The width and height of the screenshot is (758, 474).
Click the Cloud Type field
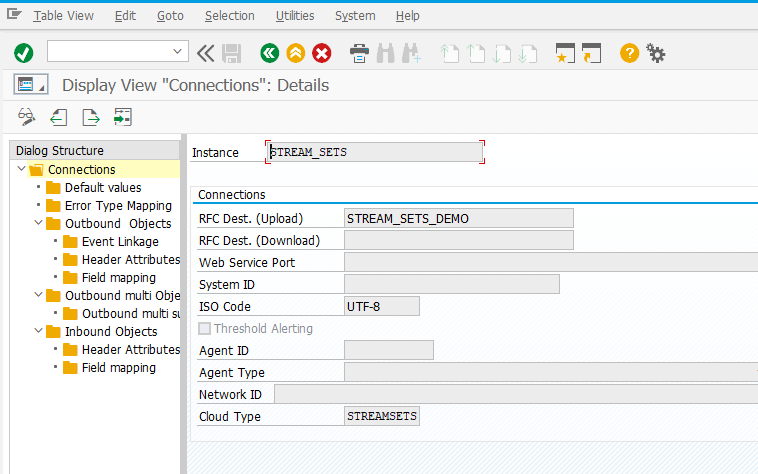coord(381,416)
